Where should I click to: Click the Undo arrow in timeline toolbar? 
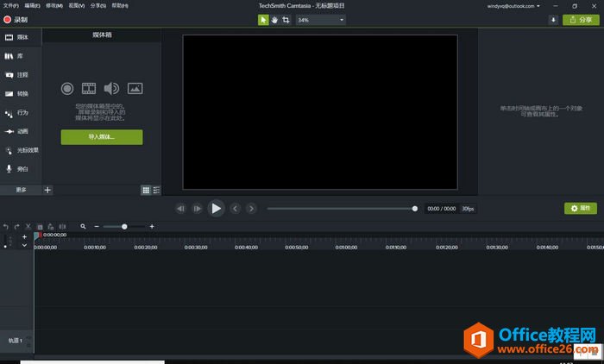click(6, 226)
